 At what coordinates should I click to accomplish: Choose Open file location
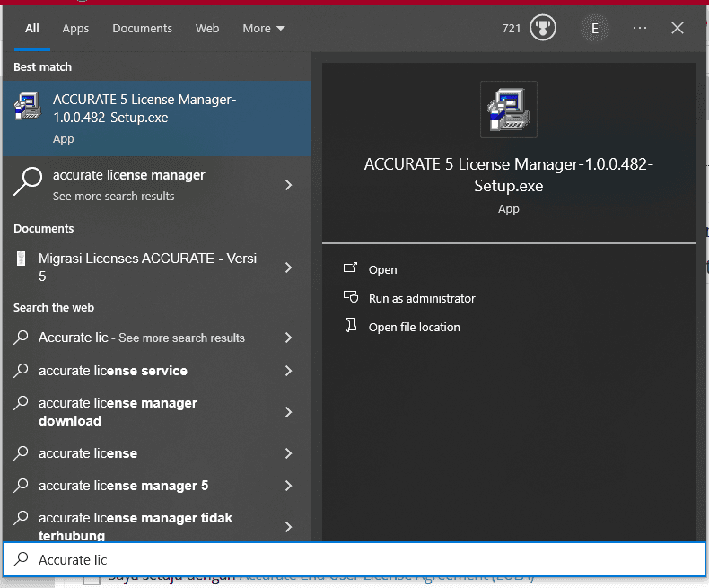(415, 327)
